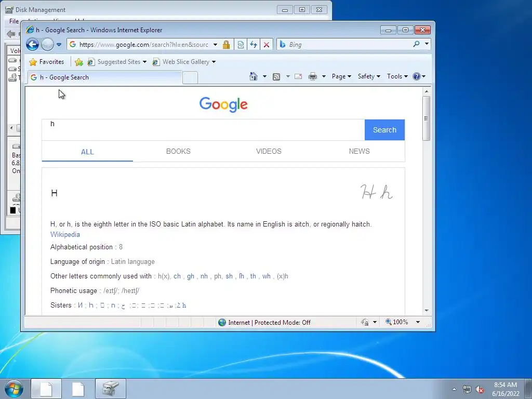
Task: Open a new tab with blank tab button
Action: click(190, 78)
